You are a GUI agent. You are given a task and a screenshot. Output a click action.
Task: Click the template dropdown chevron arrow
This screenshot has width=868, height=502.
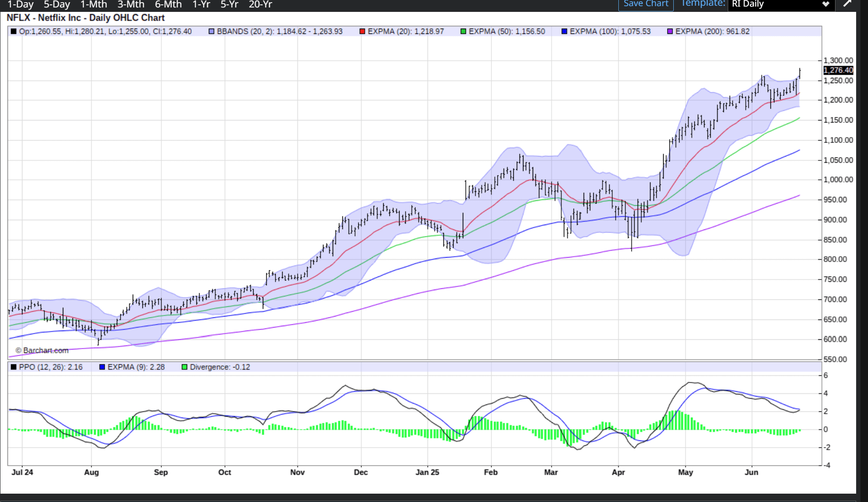[826, 4]
